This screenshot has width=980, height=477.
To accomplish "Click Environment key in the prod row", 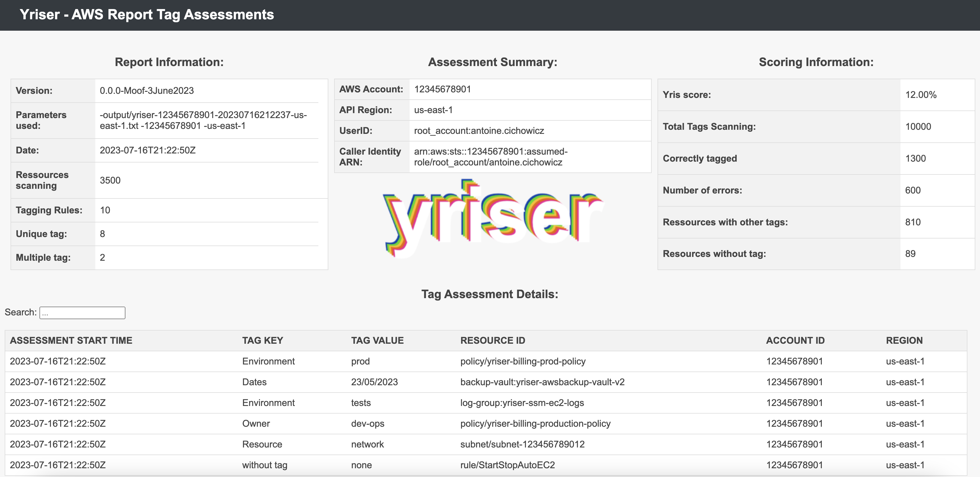I will [x=268, y=361].
